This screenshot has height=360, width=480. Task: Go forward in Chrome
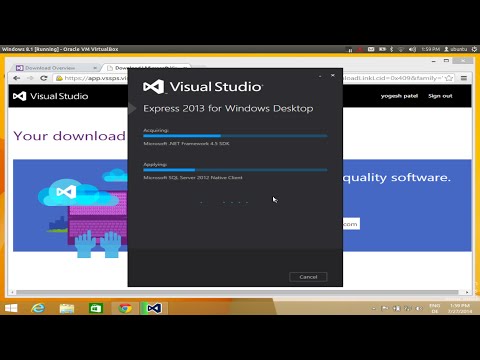coord(30,78)
